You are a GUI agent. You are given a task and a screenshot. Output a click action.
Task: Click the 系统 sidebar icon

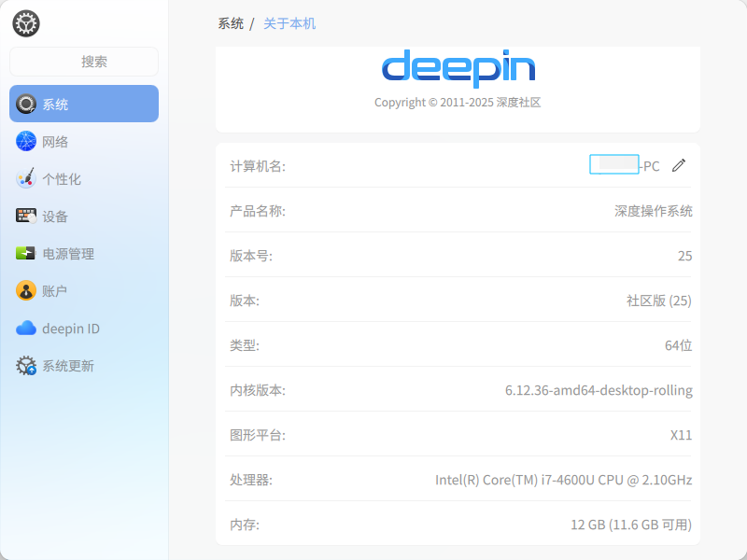26,104
